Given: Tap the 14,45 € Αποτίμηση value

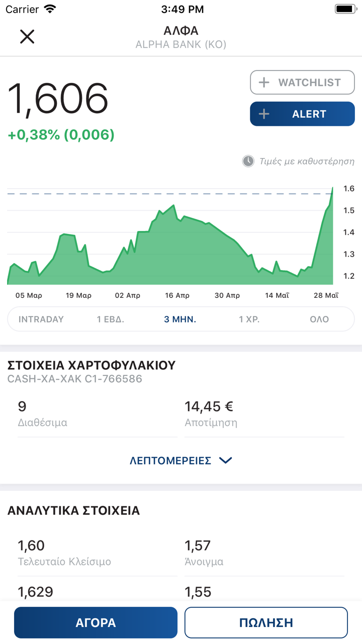Looking at the screenshot, I should (209, 407).
